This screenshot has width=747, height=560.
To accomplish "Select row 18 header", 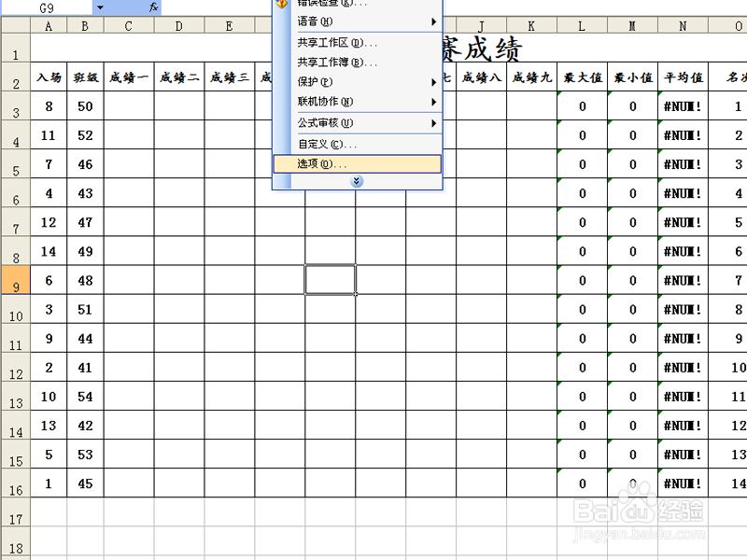I will (x=16, y=541).
